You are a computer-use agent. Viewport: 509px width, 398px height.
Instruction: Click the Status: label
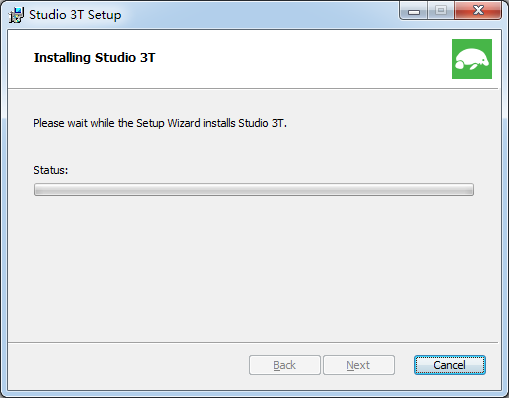pos(51,170)
